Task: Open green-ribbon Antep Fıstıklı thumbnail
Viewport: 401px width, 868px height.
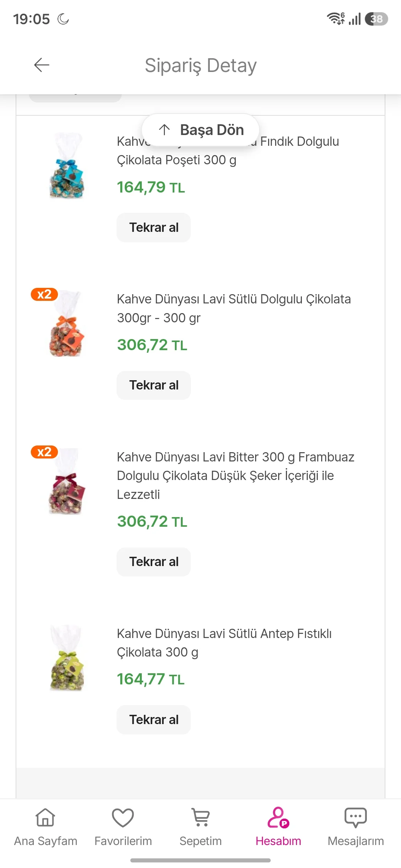Action: click(x=67, y=658)
